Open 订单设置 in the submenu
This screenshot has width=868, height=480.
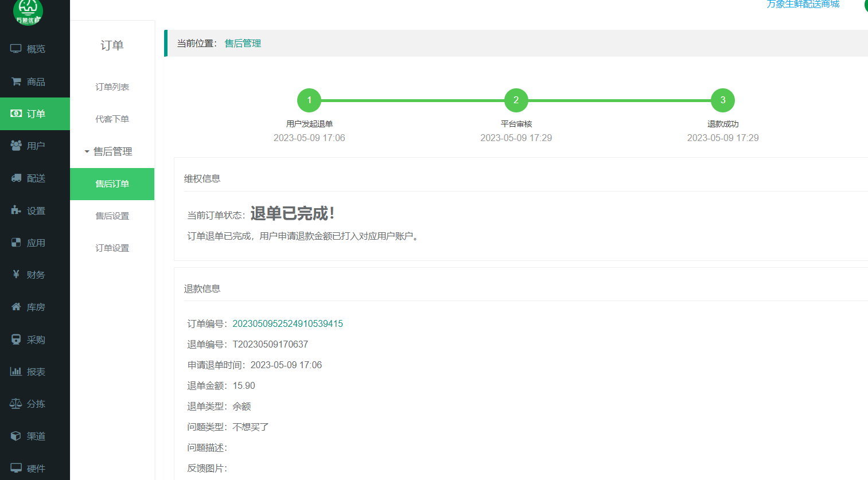pos(112,248)
